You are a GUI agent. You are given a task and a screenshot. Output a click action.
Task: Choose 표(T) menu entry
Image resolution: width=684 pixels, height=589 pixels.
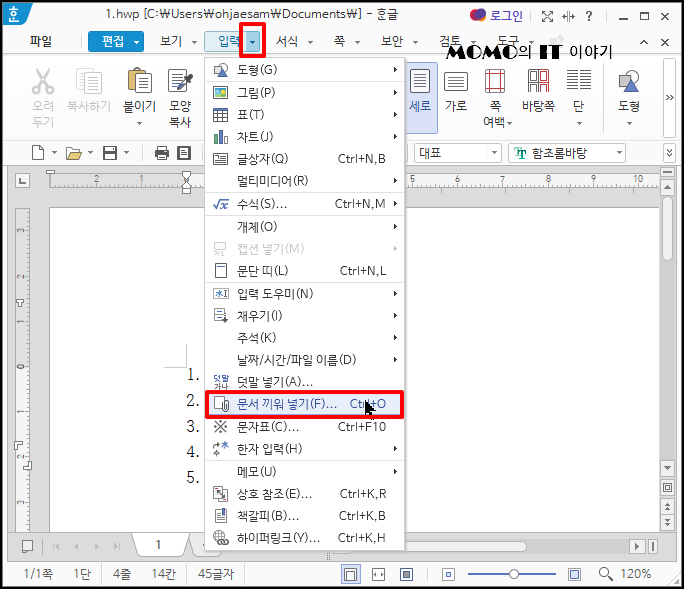coord(304,115)
